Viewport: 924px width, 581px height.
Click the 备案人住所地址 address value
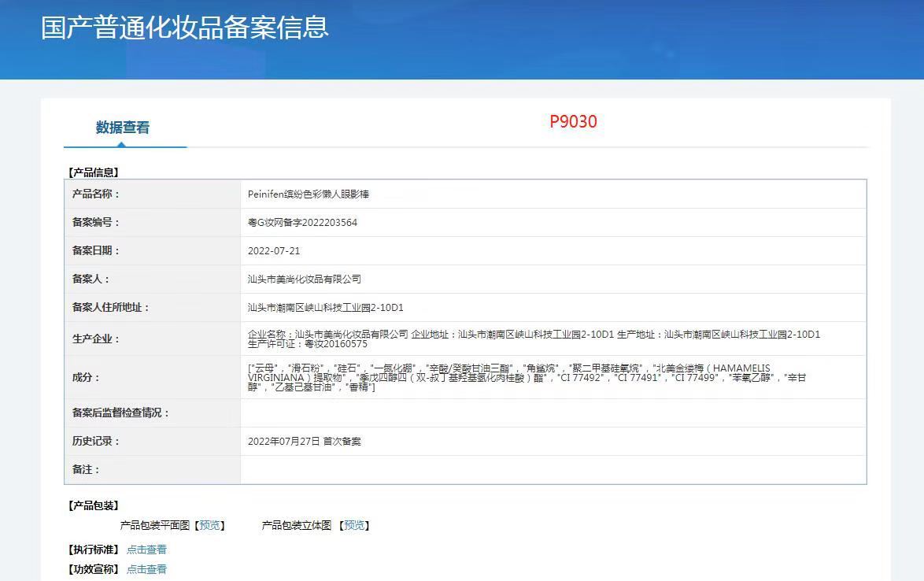point(326,307)
